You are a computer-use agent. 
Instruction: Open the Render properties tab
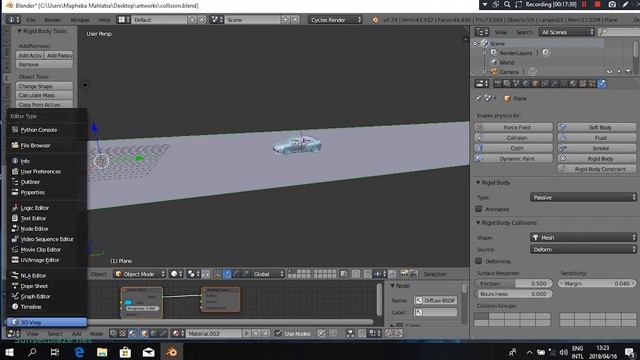point(498,84)
